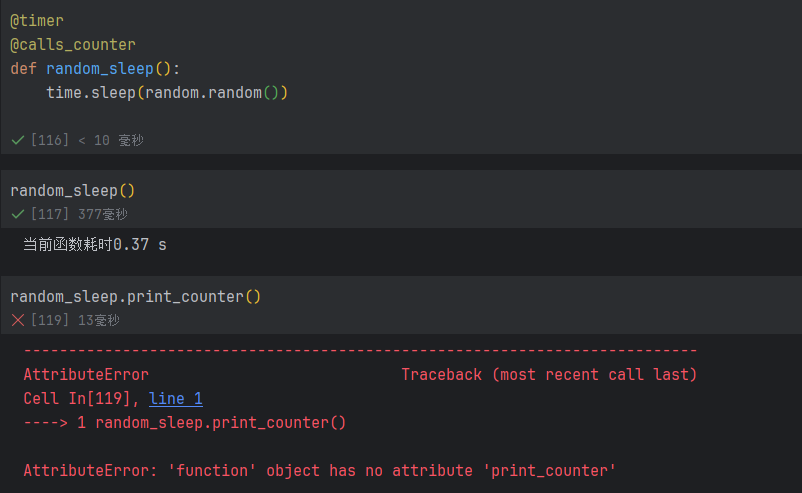Click the 'random_sleep.print_counter()' code in cell 119
The image size is (802, 493).
(136, 297)
